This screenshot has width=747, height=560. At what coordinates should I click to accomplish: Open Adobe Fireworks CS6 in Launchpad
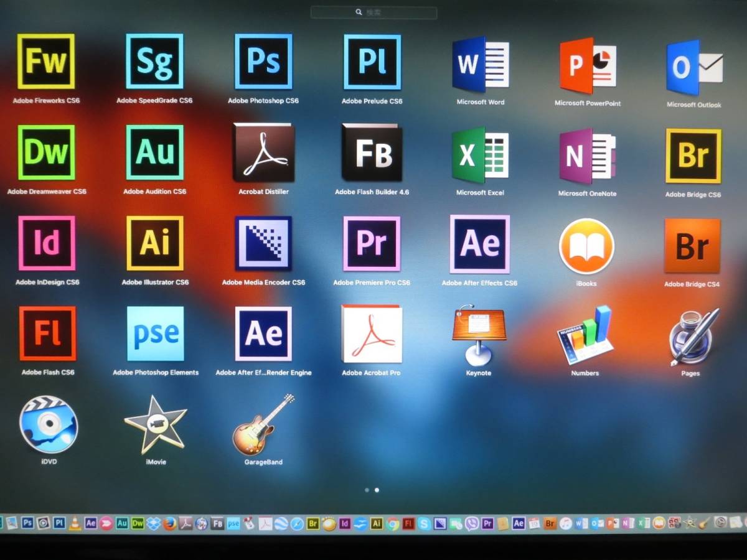[46, 61]
